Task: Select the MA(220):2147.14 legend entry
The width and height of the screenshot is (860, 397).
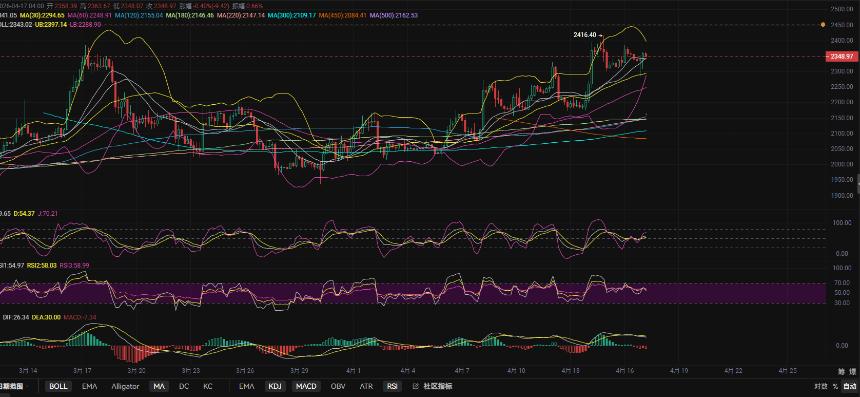Action: [240, 16]
